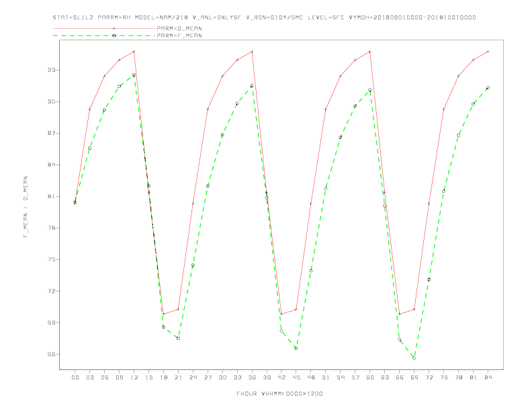Select the red solid line sample in legend
532x411 pixels.
pos(104,28)
